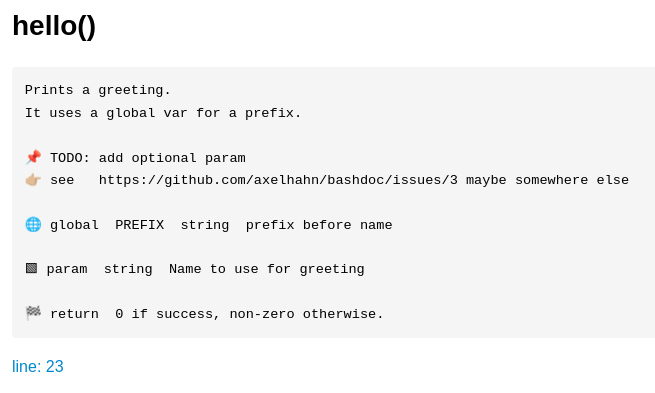The image size is (655, 393).
Task: Click the PREFIX variable name
Action: pos(140,225)
